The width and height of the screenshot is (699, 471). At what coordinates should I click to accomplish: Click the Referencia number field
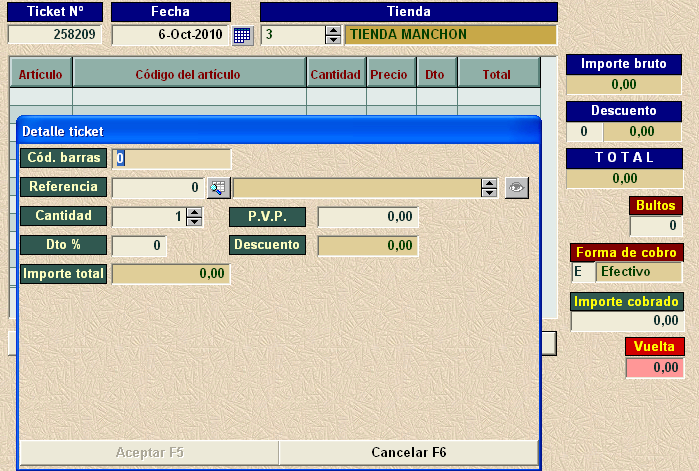pos(158,188)
